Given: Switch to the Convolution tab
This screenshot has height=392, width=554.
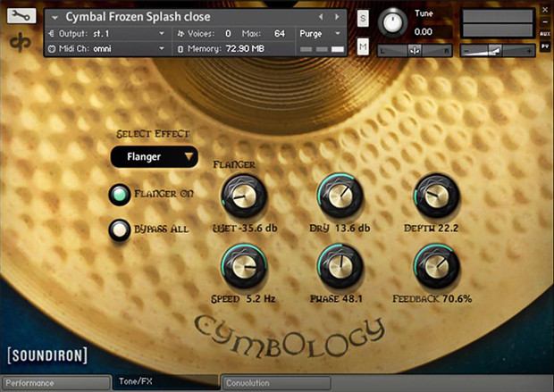Looking at the screenshot, I should pos(276,383).
